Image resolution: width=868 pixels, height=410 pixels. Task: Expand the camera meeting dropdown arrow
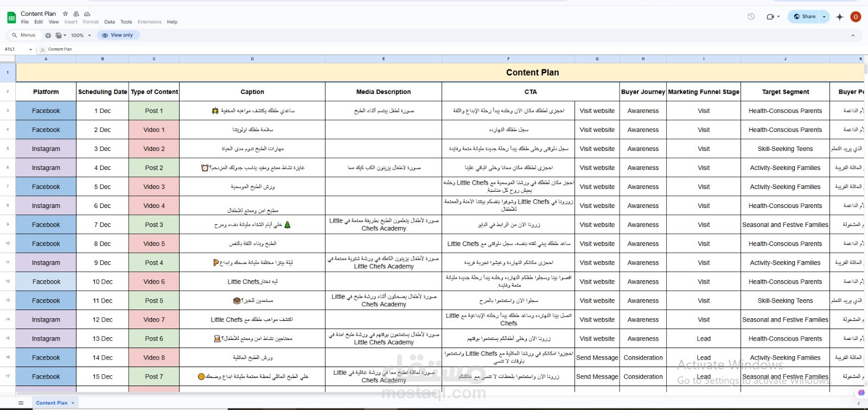(x=778, y=17)
